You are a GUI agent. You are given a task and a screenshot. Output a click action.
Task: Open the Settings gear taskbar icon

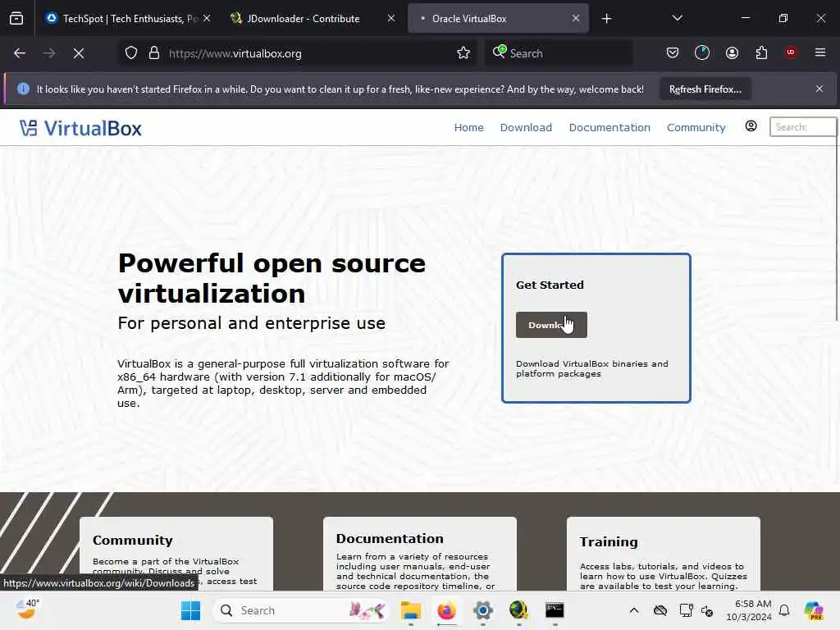pos(482,610)
